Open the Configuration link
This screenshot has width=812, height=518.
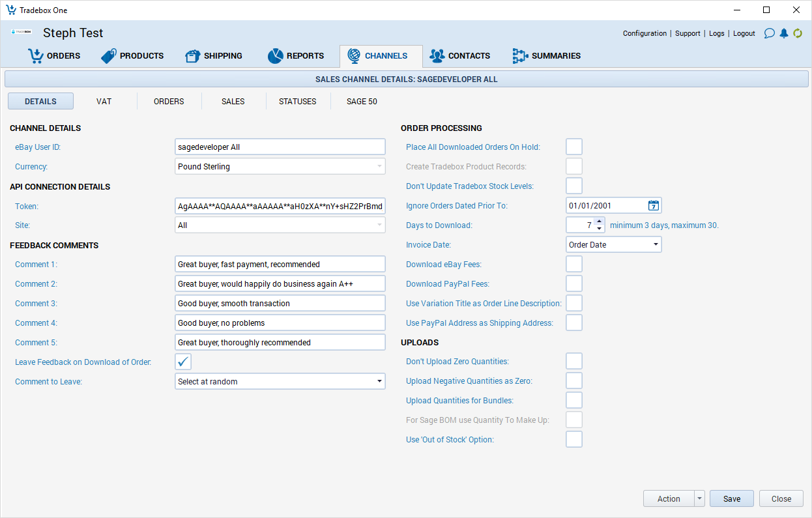645,33
